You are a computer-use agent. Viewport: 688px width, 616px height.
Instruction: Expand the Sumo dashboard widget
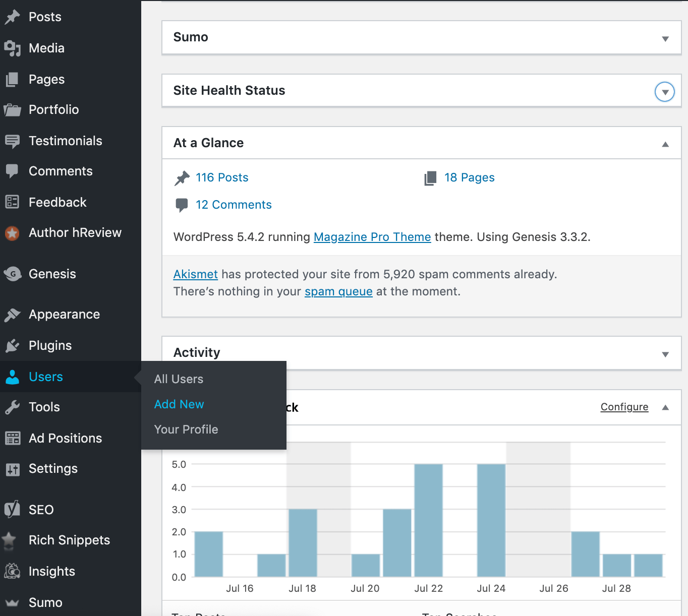665,39
